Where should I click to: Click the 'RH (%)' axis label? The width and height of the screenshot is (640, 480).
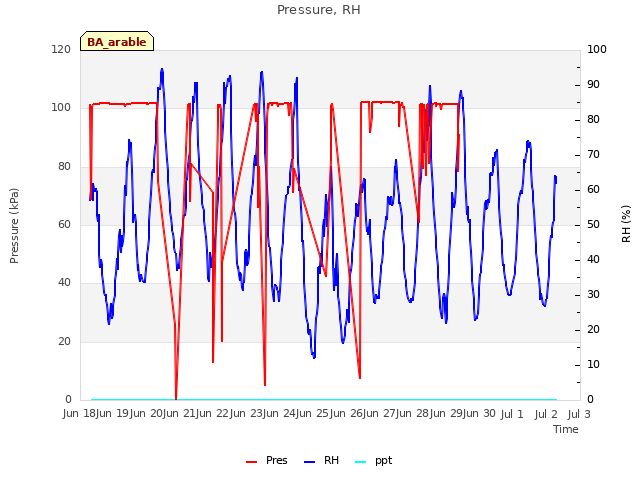[x=626, y=224]
